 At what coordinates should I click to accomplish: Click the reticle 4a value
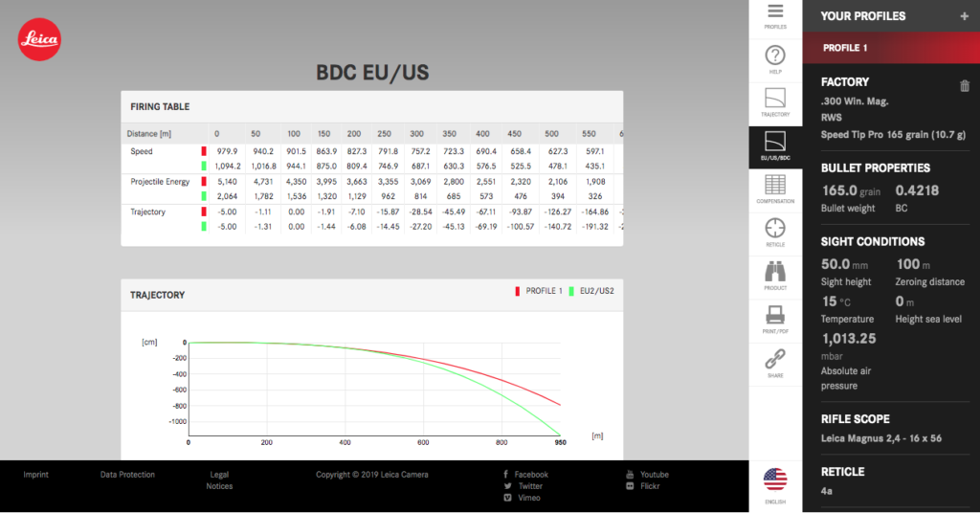point(826,491)
